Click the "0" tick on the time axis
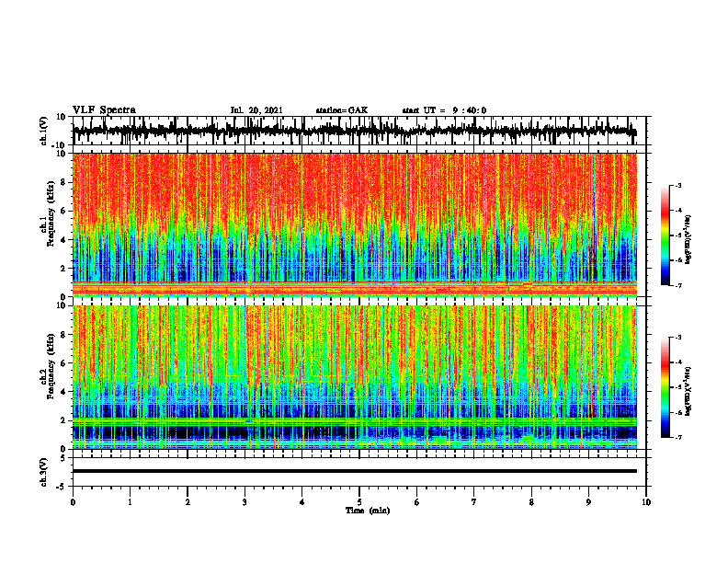Screen dimensions: 728x563 (73, 502)
